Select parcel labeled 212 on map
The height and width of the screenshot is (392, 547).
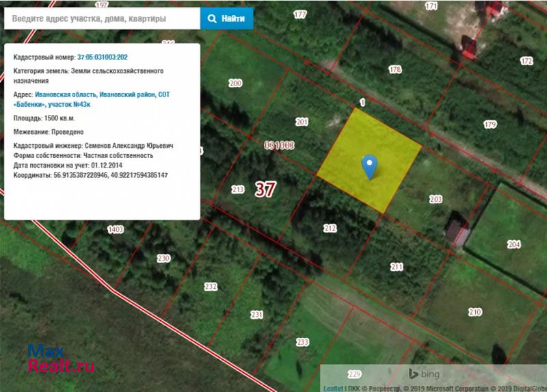330,228
